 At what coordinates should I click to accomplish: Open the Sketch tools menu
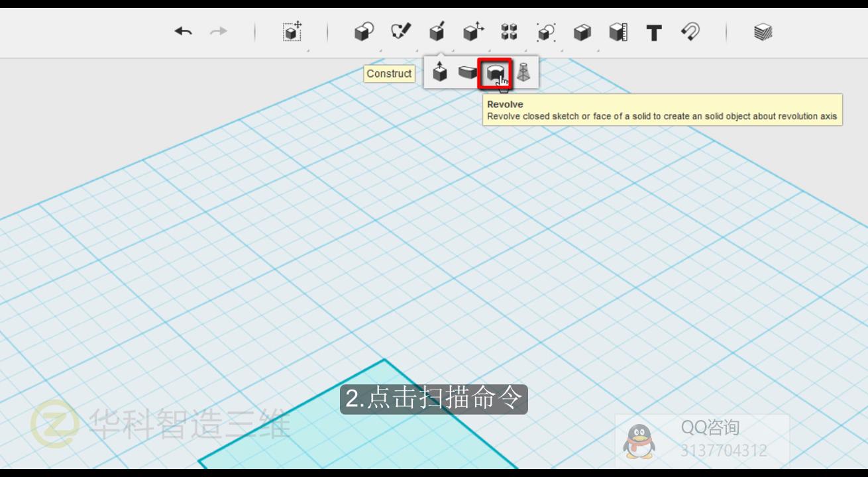tap(401, 31)
